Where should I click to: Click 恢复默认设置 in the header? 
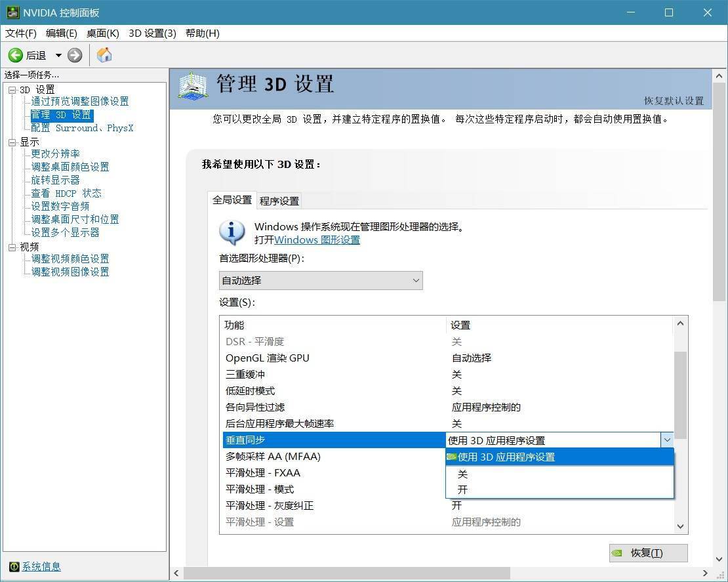tap(674, 101)
